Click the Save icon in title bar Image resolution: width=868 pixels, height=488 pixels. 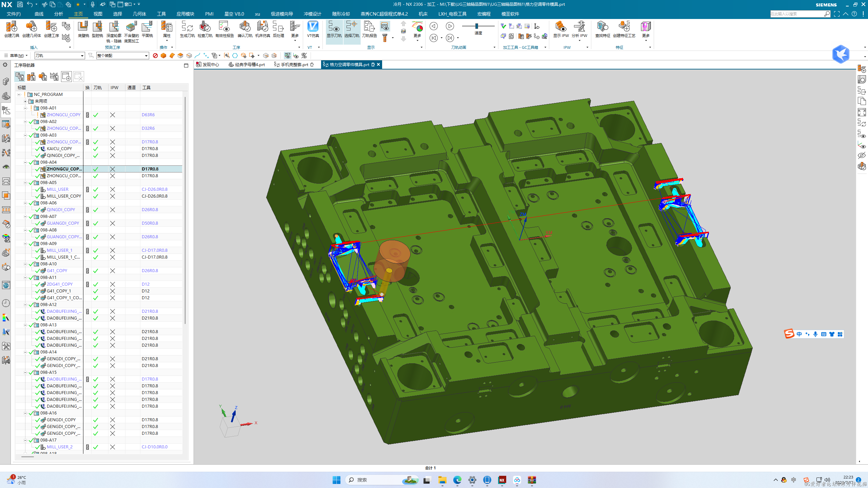point(20,4)
